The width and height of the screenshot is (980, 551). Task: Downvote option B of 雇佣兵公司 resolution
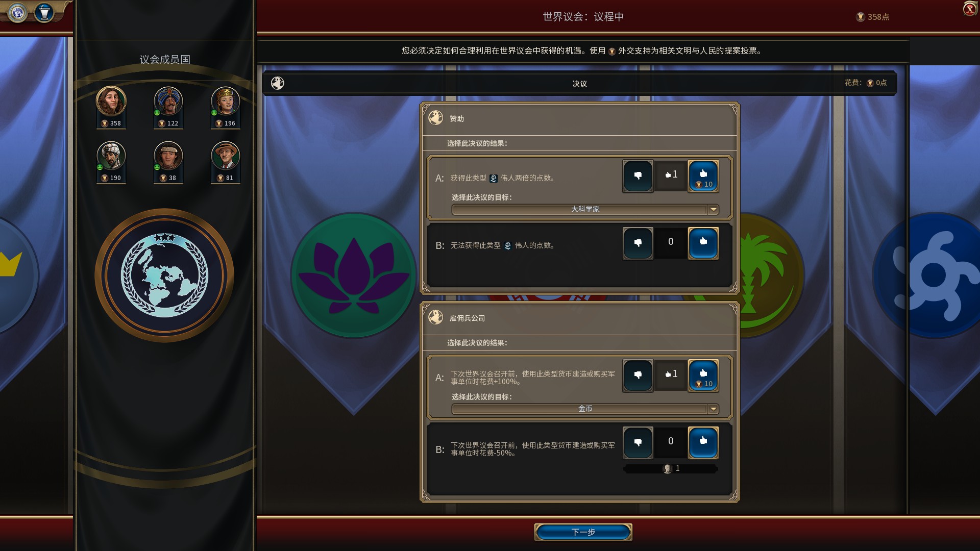(638, 442)
